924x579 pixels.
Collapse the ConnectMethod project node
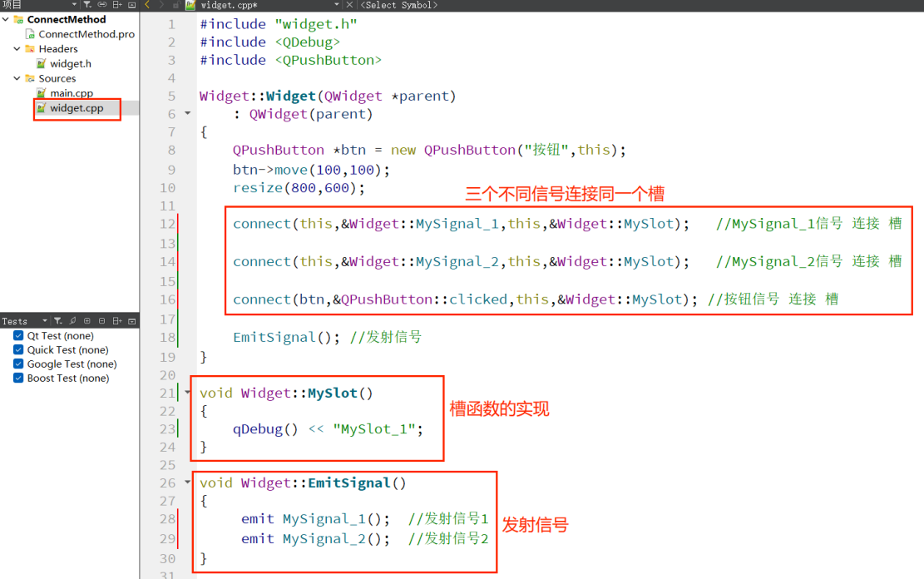6,19
